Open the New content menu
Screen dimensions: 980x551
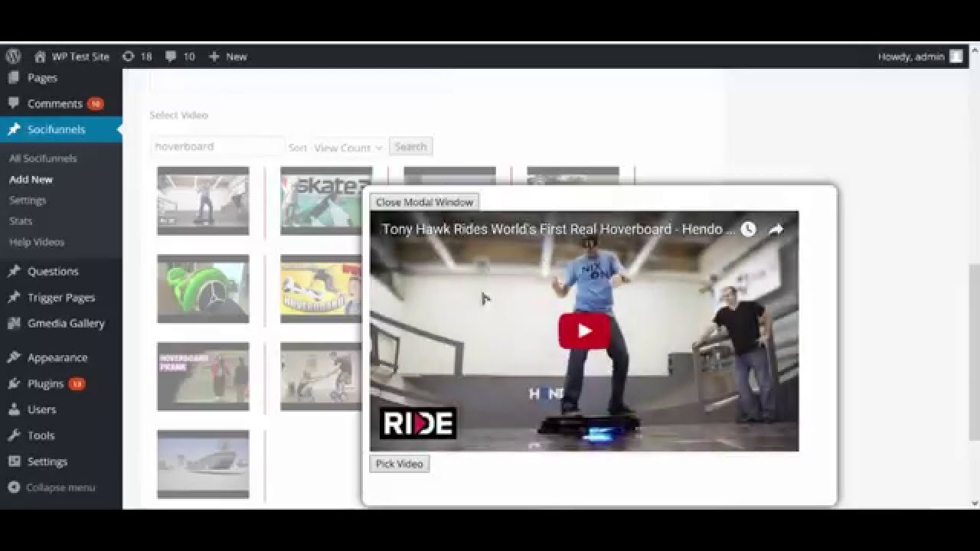point(228,56)
